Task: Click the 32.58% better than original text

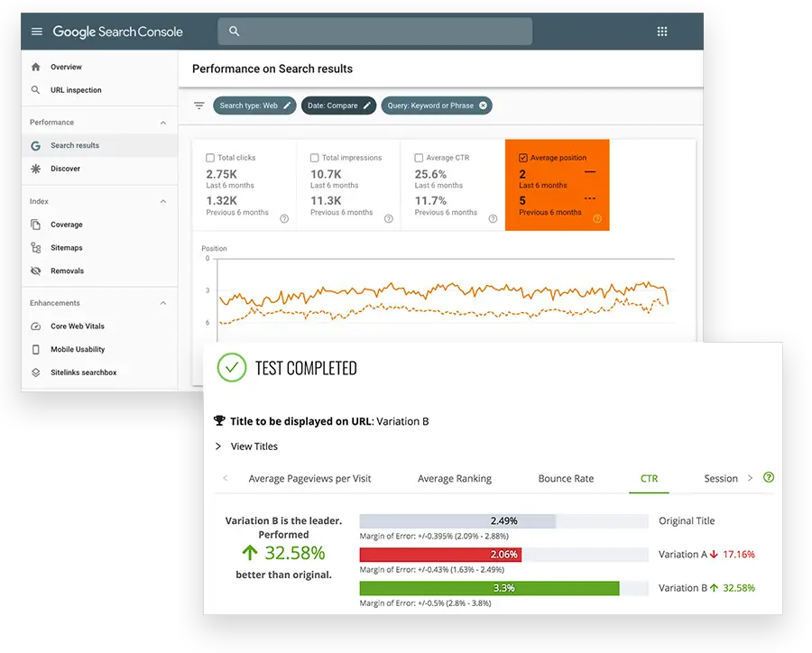Action: (284, 553)
